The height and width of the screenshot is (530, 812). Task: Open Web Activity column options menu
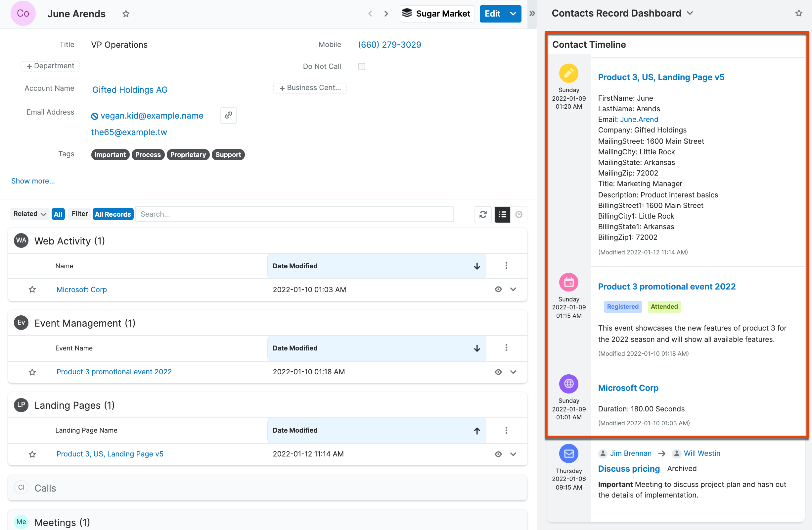[x=506, y=265]
